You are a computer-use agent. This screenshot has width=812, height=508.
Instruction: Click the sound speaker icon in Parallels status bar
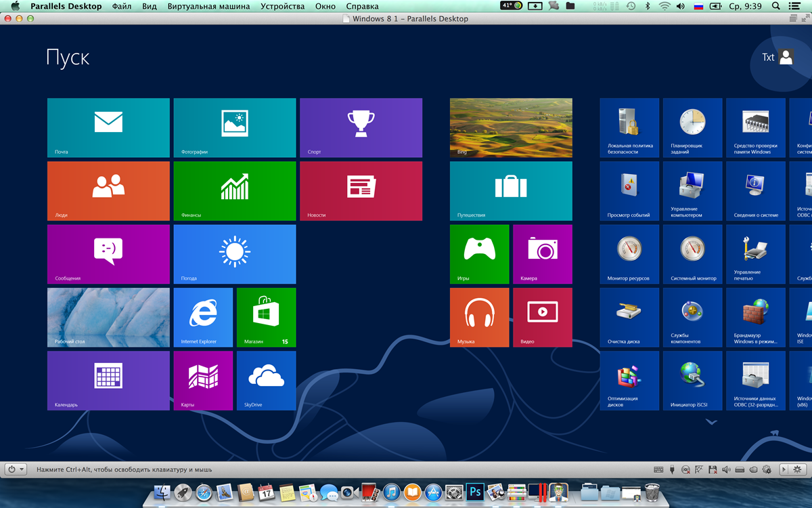[727, 469]
